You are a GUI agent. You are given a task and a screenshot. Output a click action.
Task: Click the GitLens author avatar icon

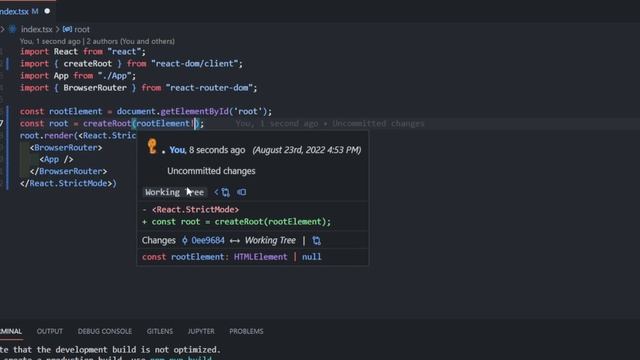(x=152, y=146)
